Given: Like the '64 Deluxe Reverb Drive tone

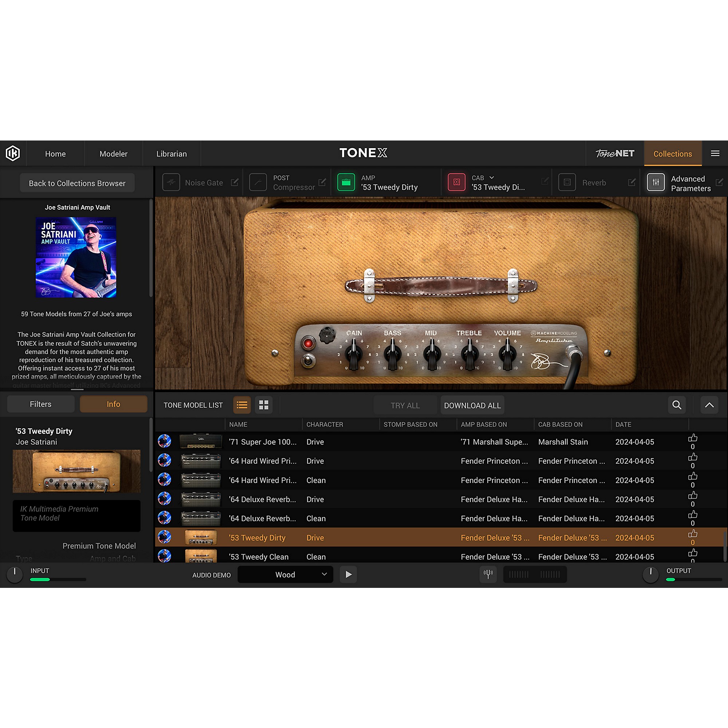Looking at the screenshot, I should (x=693, y=495).
